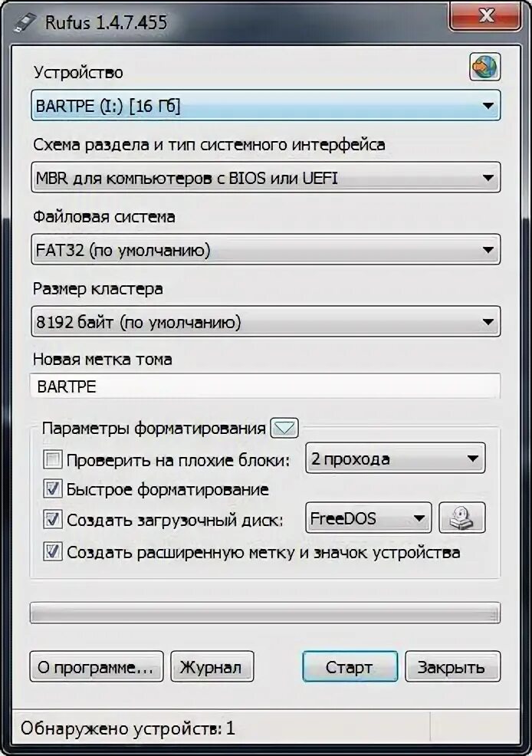The width and height of the screenshot is (532, 756).
Task: Open the partition scheme MBR dropdown
Action: [x=266, y=177]
